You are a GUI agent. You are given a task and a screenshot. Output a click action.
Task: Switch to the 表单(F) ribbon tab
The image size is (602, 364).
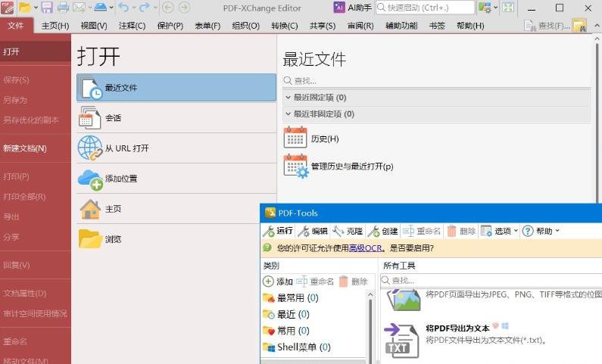[207, 26]
